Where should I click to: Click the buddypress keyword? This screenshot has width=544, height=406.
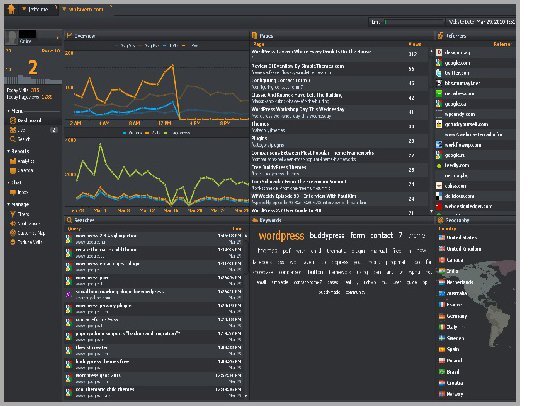pyautogui.click(x=326, y=236)
